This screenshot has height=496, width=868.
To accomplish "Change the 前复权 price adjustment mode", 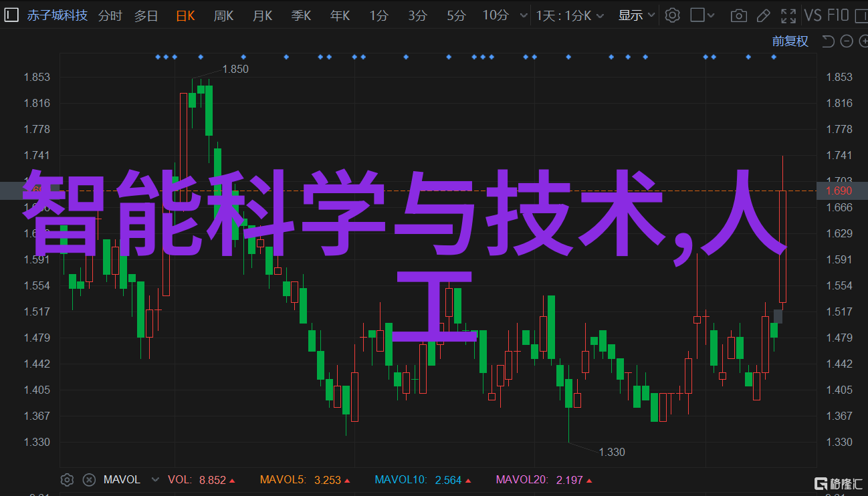I will coord(790,41).
